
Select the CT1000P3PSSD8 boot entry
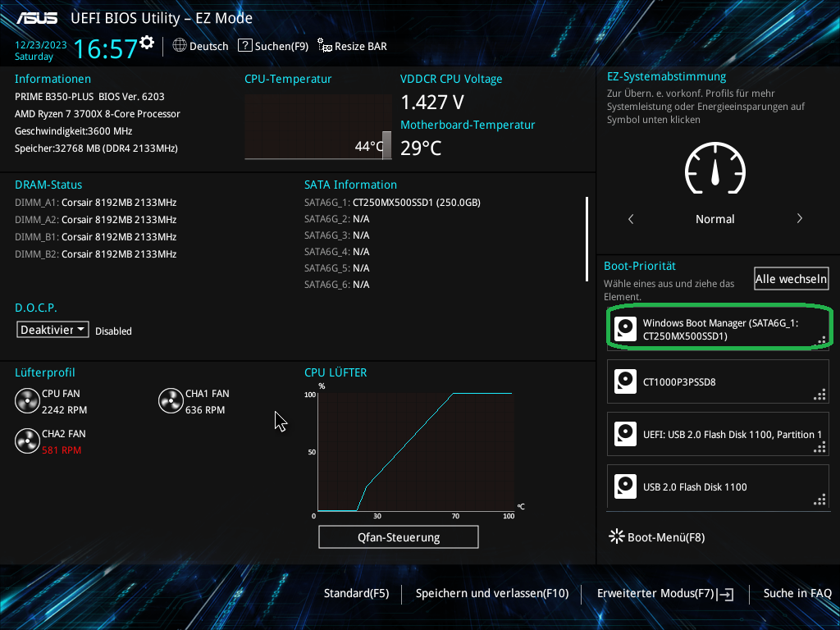718,381
